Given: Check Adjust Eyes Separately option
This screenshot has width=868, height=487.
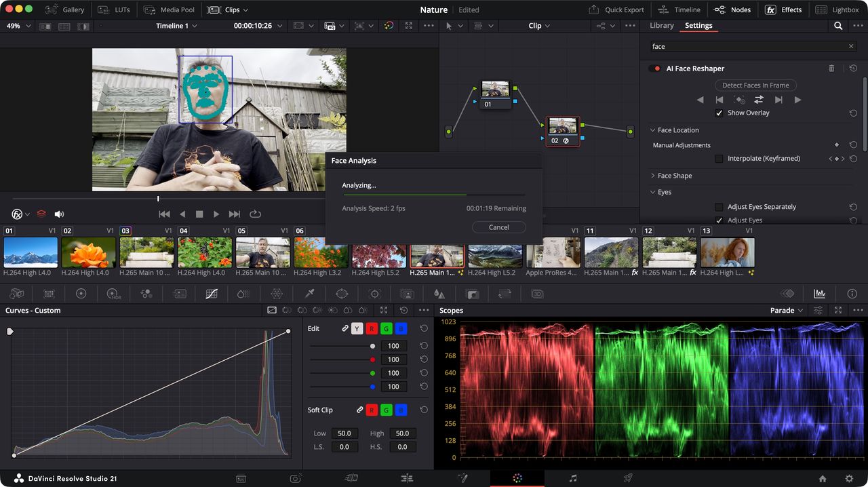Looking at the screenshot, I should point(719,207).
